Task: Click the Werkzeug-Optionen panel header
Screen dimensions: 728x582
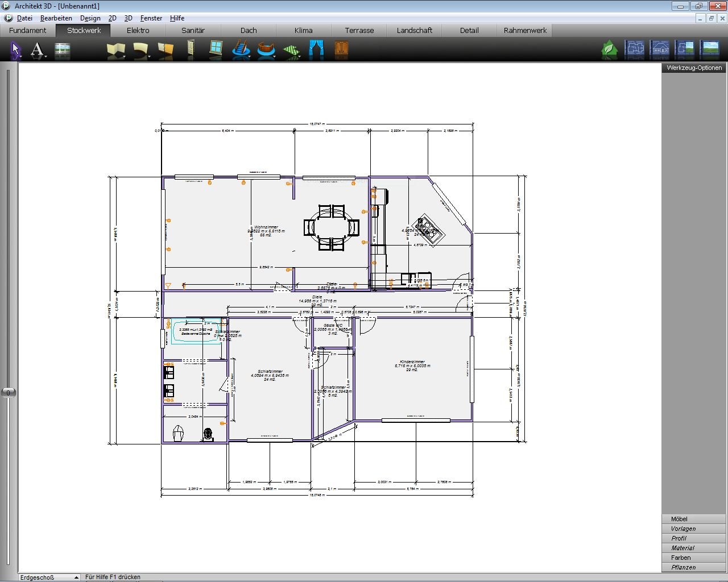Action: (694, 68)
